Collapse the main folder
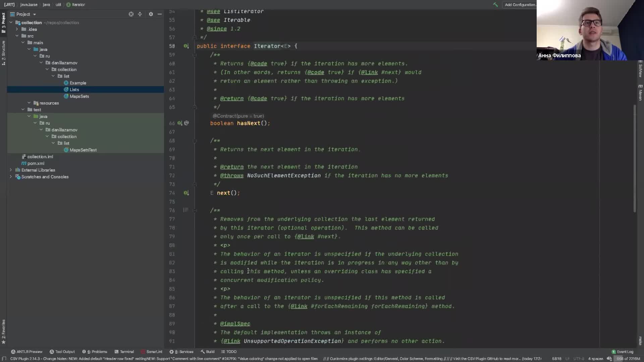This screenshot has height=362, width=644. (x=23, y=43)
